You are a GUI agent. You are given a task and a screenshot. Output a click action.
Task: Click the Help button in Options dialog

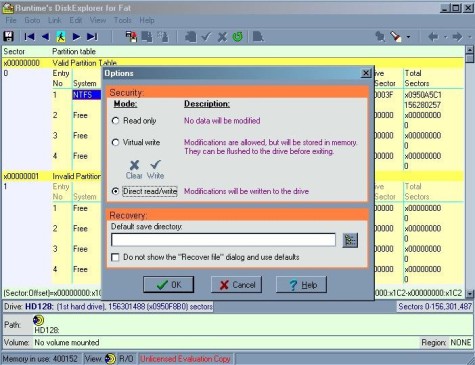click(x=301, y=285)
